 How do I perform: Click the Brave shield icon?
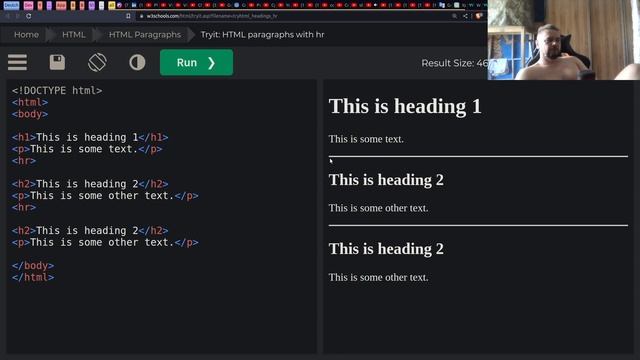pos(478,16)
